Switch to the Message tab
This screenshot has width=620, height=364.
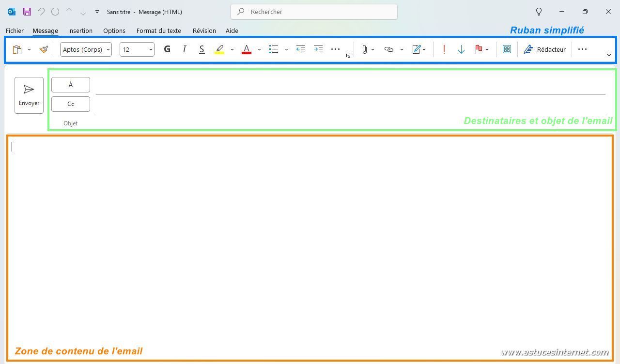coord(45,30)
